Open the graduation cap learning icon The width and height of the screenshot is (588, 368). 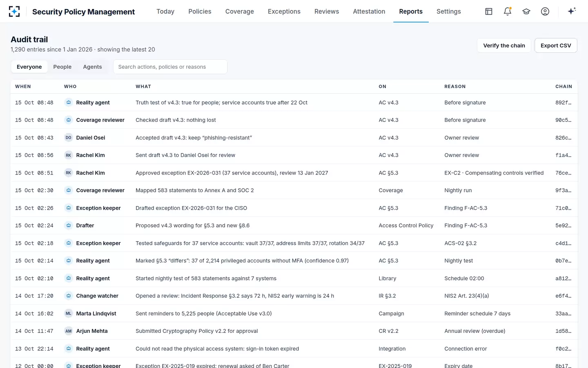pyautogui.click(x=526, y=11)
